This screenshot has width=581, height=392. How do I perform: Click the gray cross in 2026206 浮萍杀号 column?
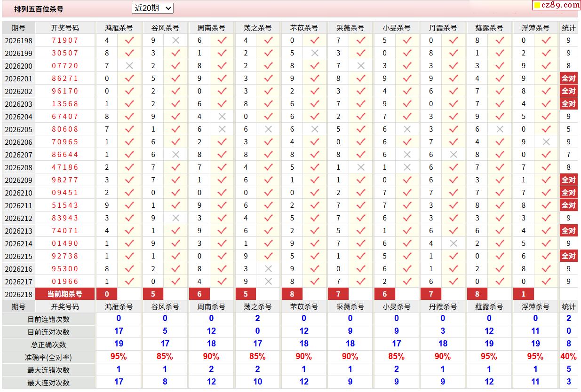pyautogui.click(x=546, y=142)
